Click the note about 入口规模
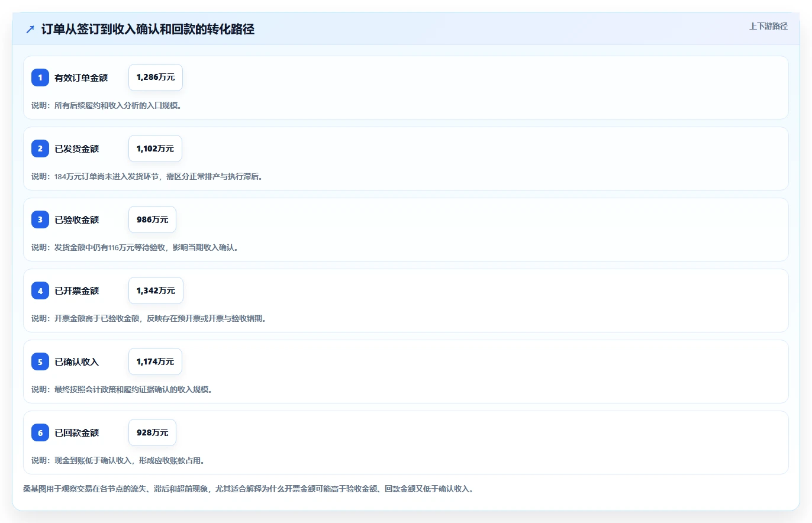 pyautogui.click(x=107, y=105)
